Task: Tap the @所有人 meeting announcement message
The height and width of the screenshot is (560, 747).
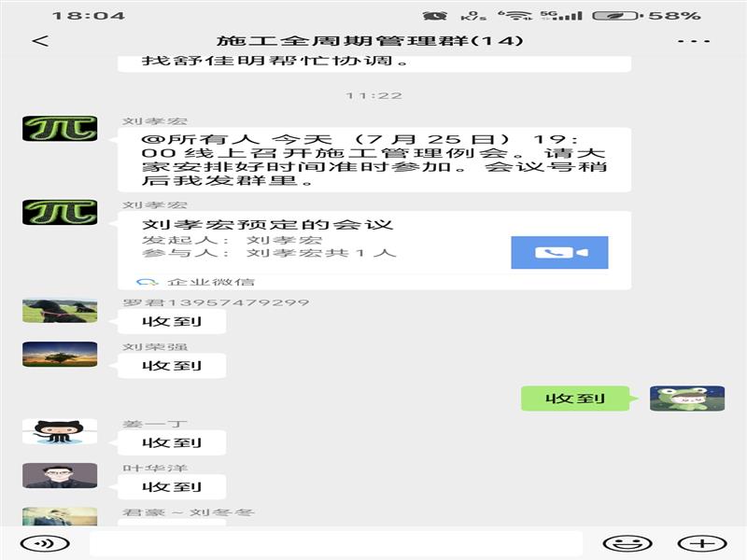Action: click(x=373, y=160)
